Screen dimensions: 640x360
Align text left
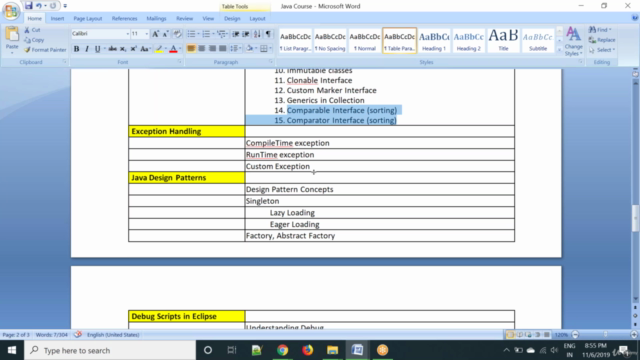pyautogui.click(x=191, y=49)
